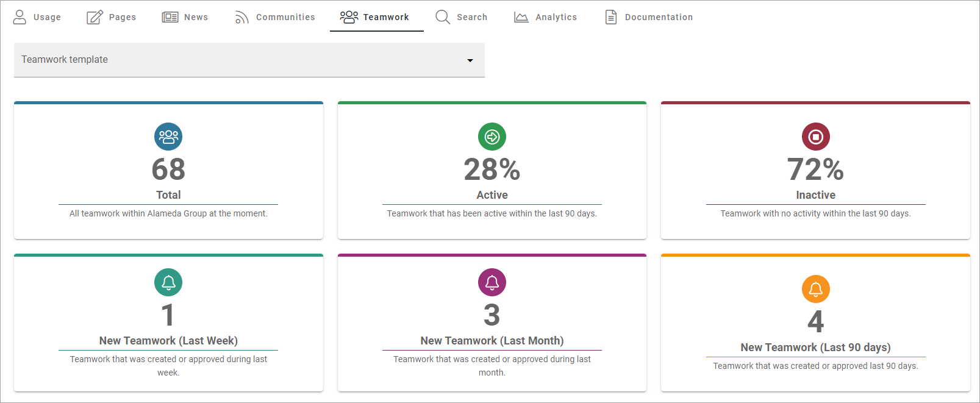
Task: Switch to the Analytics tab
Action: 545,17
